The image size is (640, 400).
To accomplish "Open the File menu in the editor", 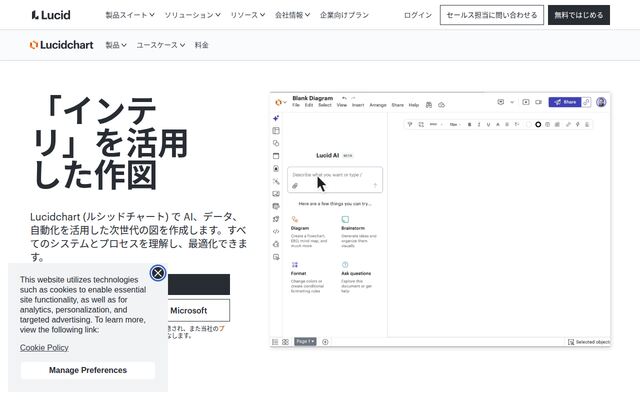I will (296, 105).
